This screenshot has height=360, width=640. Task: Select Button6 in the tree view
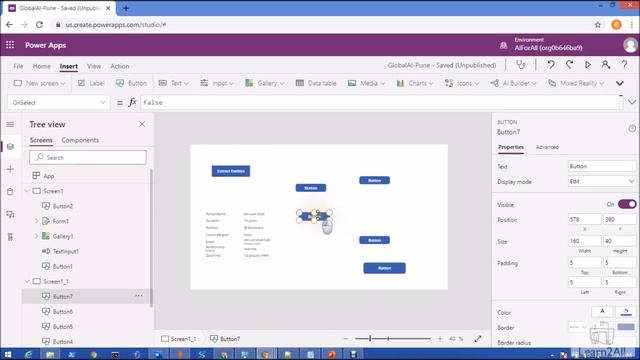pyautogui.click(x=62, y=311)
